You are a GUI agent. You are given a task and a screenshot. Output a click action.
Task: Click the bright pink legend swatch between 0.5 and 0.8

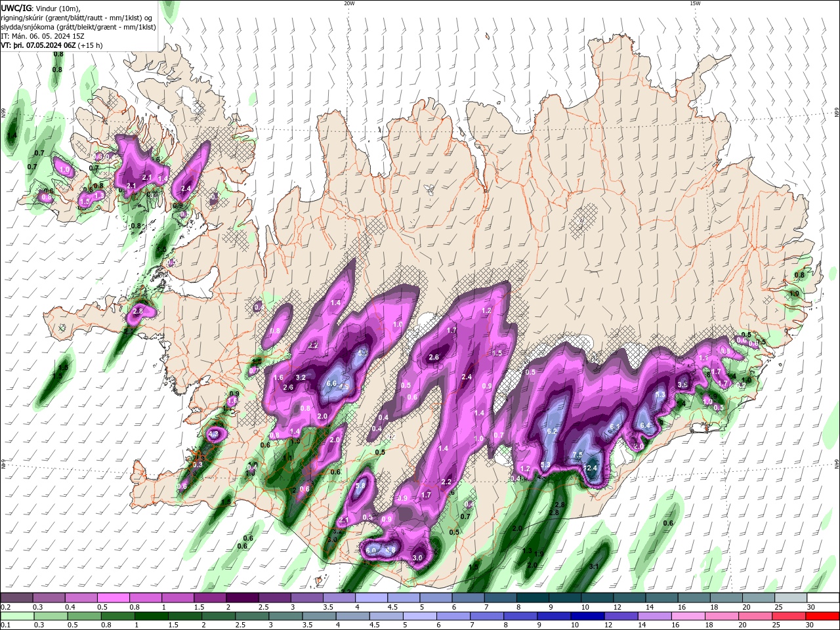(114, 598)
